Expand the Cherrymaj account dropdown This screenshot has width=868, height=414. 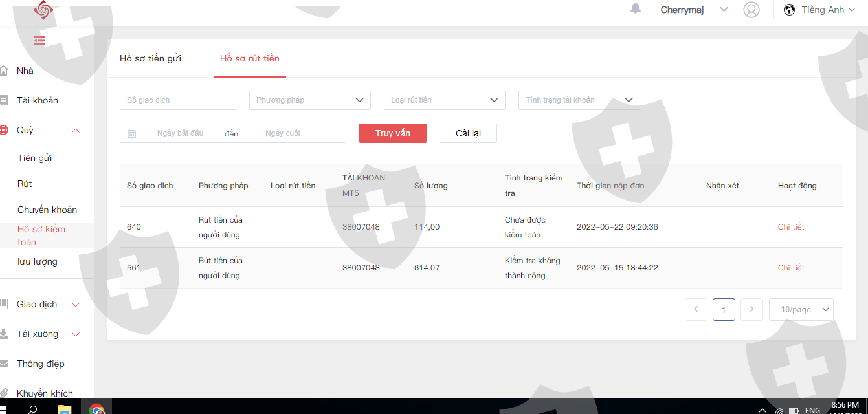click(x=724, y=10)
